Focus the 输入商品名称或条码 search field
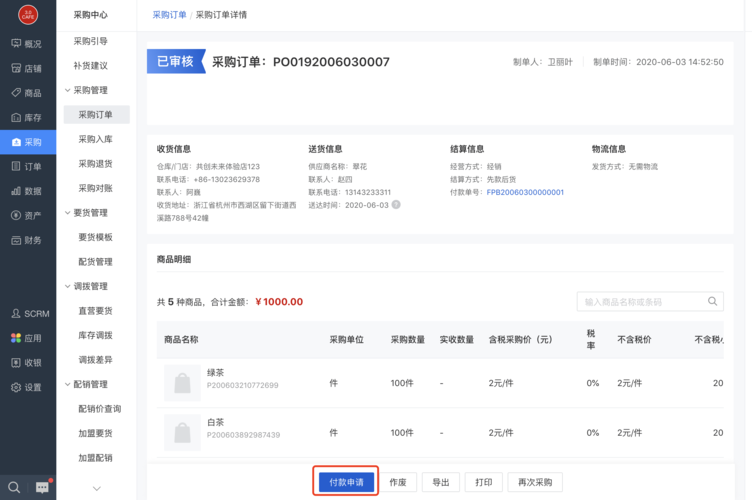This screenshot has height=500, width=752. pyautogui.click(x=650, y=302)
